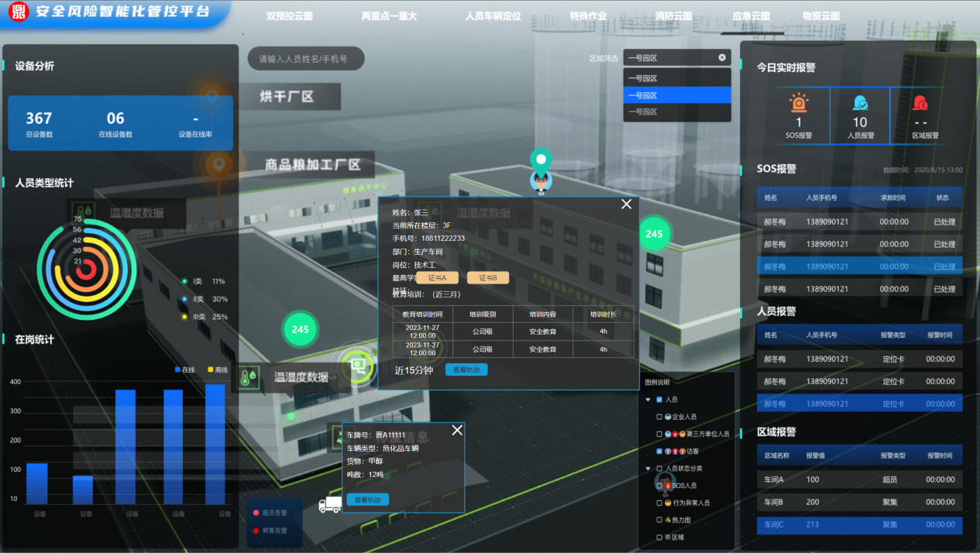This screenshot has height=553, width=980.
Task: Select the highlighted 一号园区 dropdown option
Action: click(x=676, y=95)
